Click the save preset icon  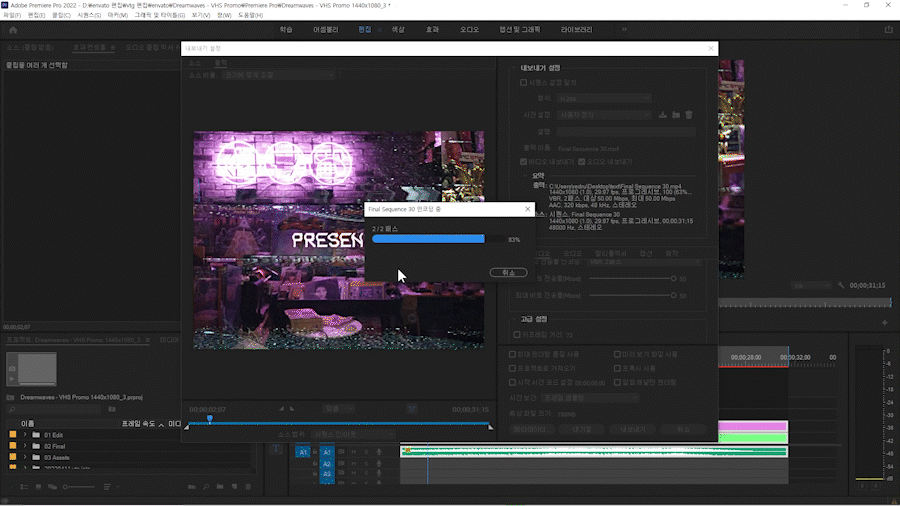[x=663, y=115]
